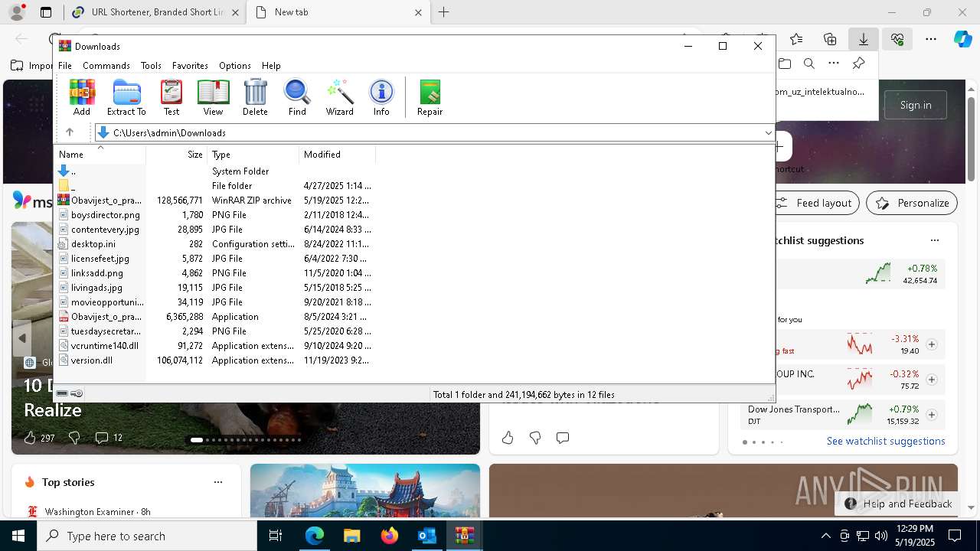Click the Windows Start button
The height and width of the screenshot is (551, 980).
pos(18,536)
